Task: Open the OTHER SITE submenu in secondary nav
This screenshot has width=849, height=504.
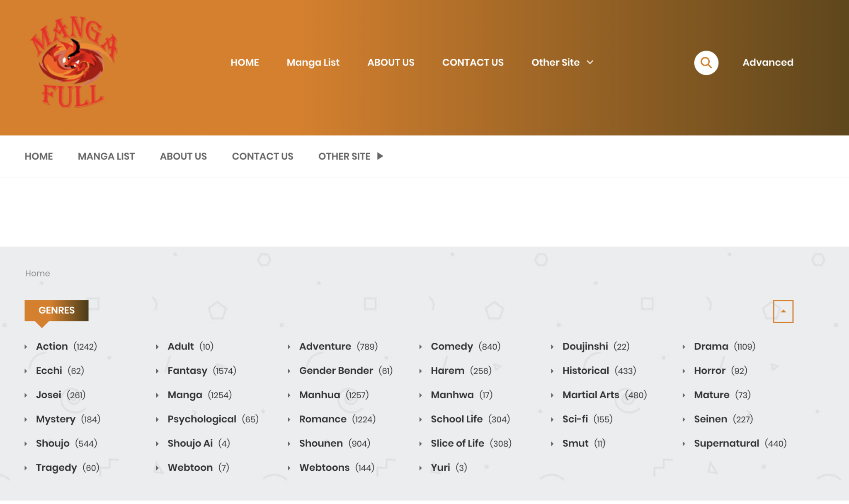Action: point(344,156)
